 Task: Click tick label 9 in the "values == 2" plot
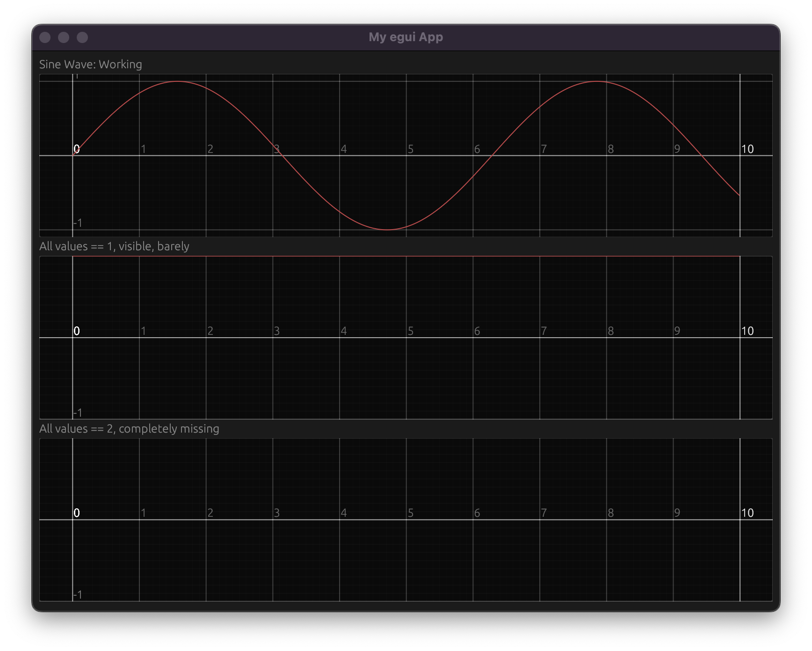[677, 513]
